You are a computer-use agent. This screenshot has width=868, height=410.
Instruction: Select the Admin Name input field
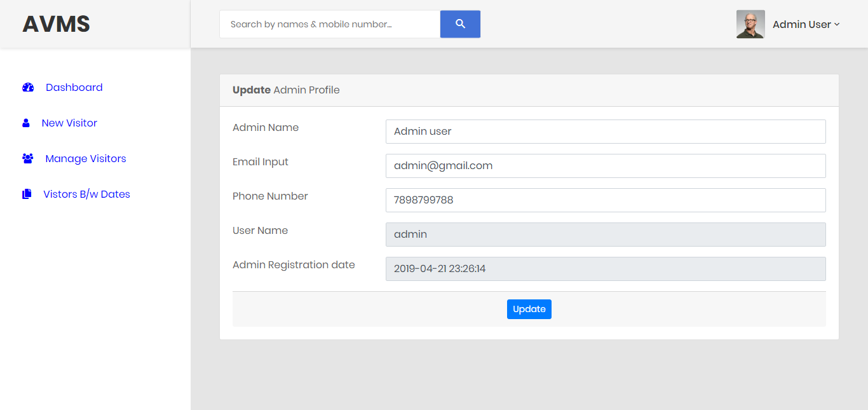606,132
